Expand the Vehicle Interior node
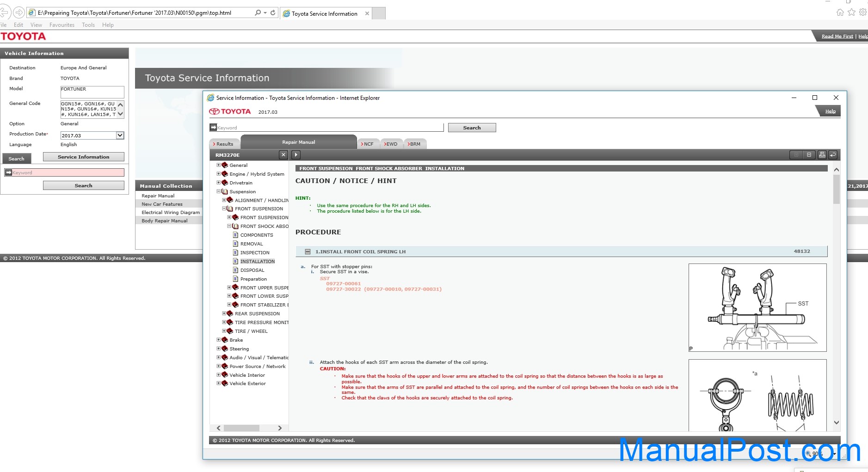The image size is (868, 472). click(219, 375)
